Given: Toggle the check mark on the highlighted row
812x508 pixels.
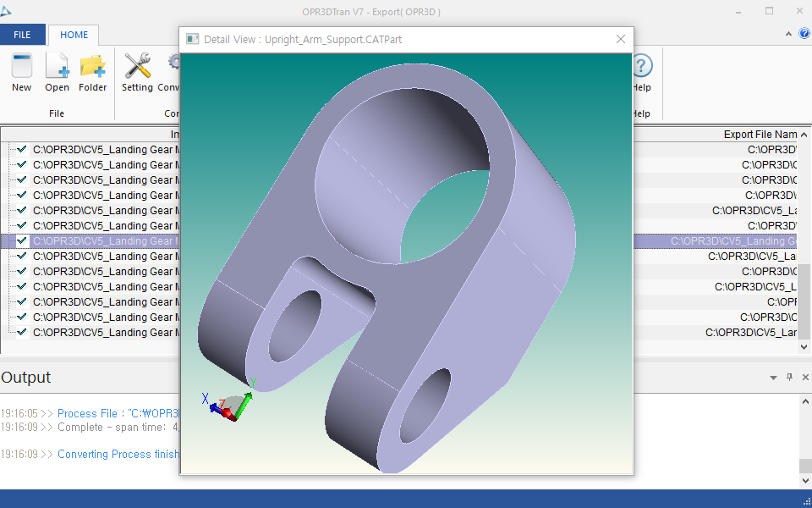Looking at the screenshot, I should [x=22, y=241].
